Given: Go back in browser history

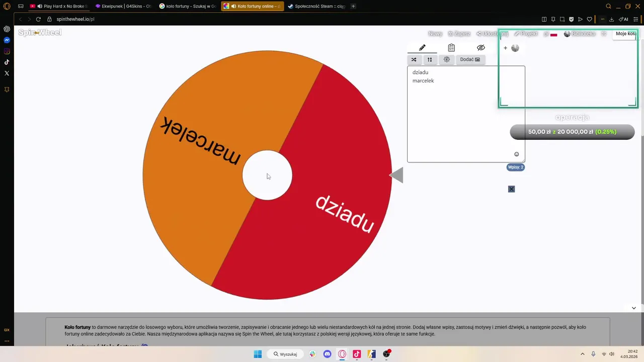Looking at the screenshot, I should tap(20, 19).
